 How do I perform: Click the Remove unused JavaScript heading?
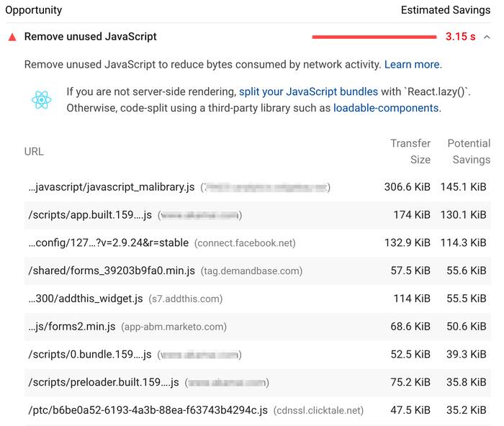pyautogui.click(x=90, y=37)
